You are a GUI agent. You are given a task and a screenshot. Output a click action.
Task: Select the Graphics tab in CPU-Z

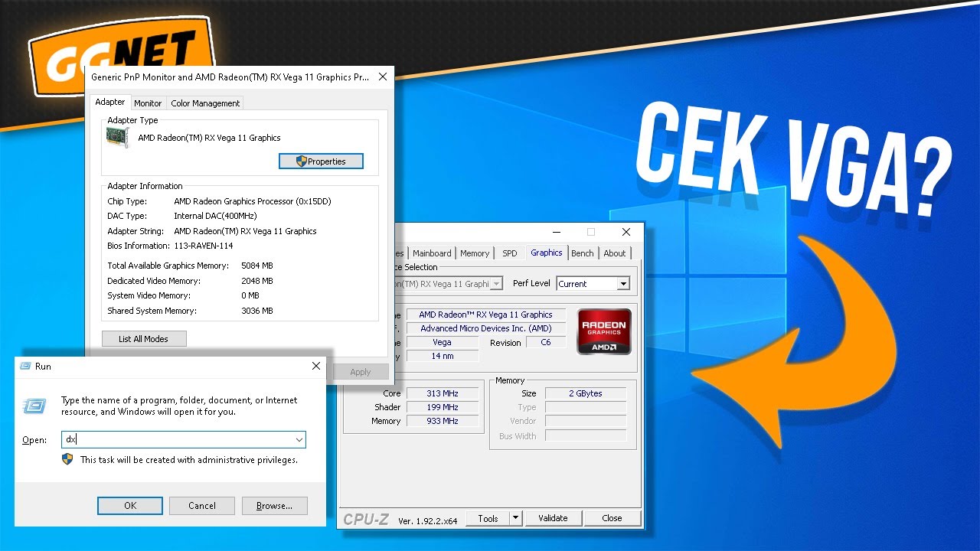point(547,253)
